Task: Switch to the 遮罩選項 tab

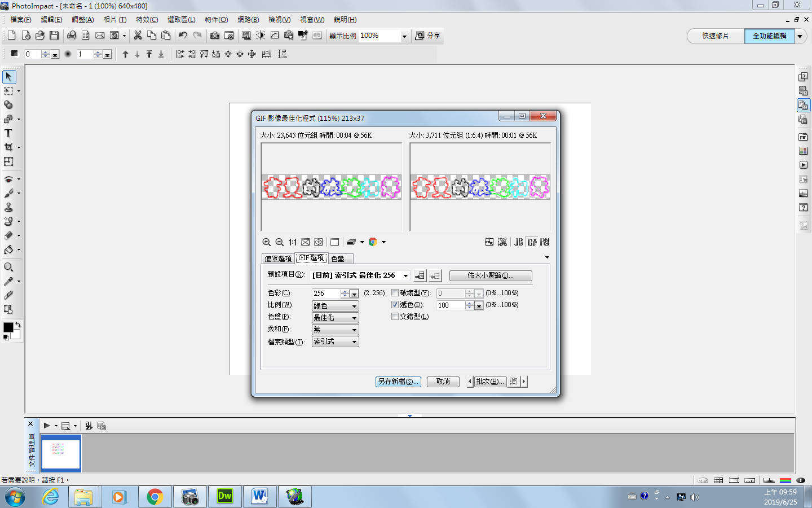Action: click(x=278, y=259)
